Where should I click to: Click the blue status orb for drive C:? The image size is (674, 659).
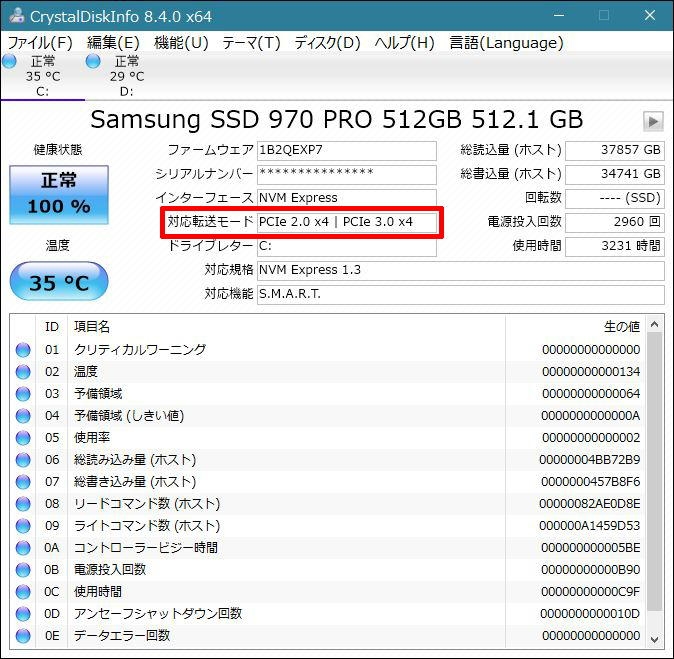(9, 61)
